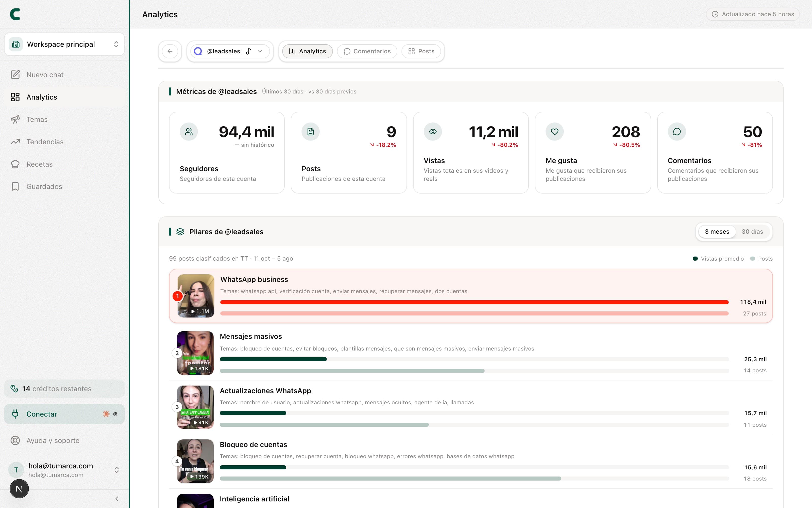812x508 pixels.
Task: Click the back arrow button
Action: point(170,51)
